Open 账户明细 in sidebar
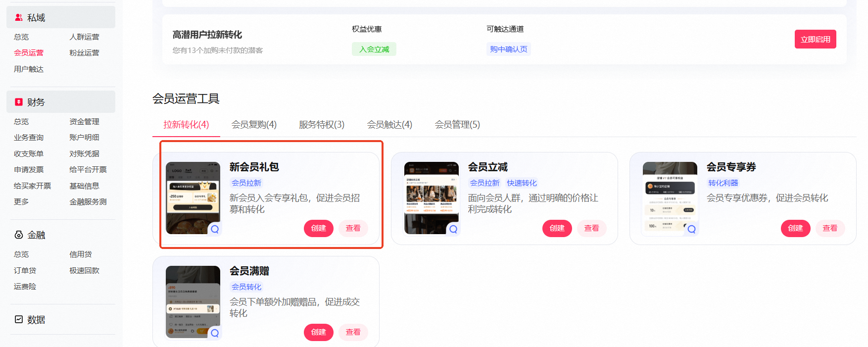868x347 pixels. [x=84, y=138]
